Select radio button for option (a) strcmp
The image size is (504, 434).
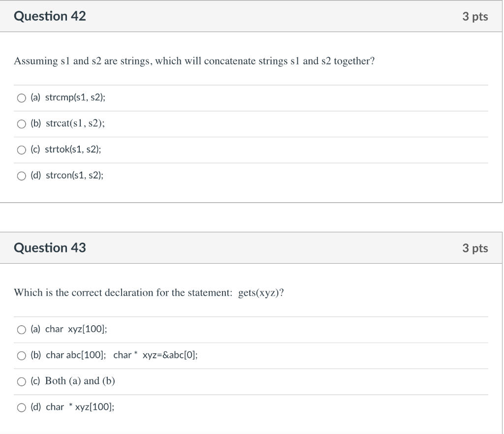(x=22, y=98)
